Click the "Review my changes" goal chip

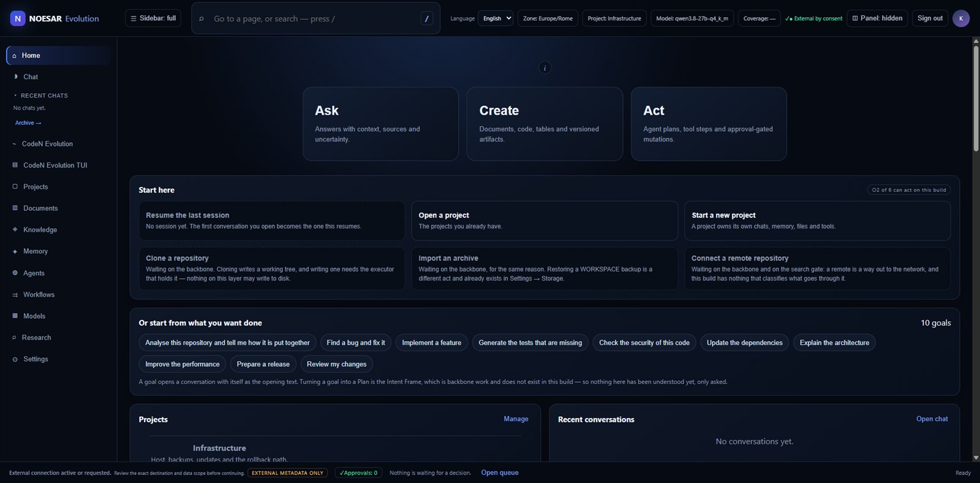[337, 364]
